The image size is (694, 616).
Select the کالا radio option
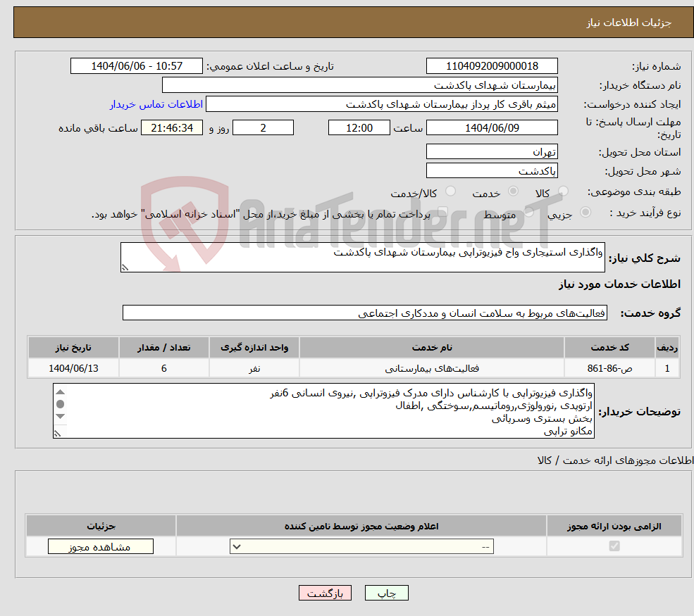click(x=563, y=190)
